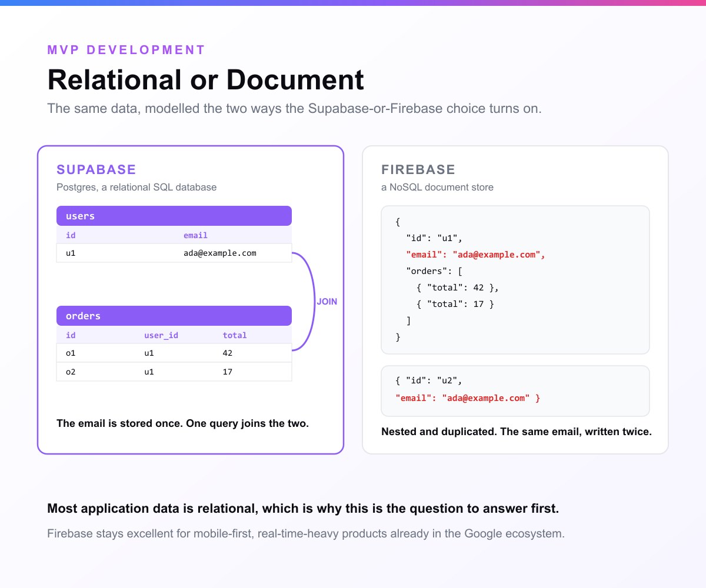Click the "id": "u1" line in JSON
The width and height of the screenshot is (706, 588).
(435, 239)
